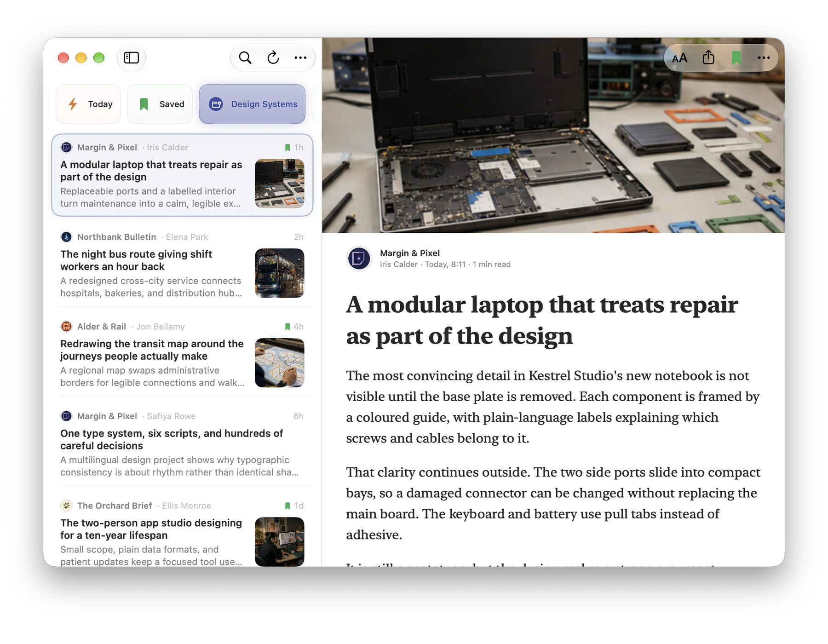The image size is (828, 644).
Task: Share the current article
Action: click(x=708, y=57)
